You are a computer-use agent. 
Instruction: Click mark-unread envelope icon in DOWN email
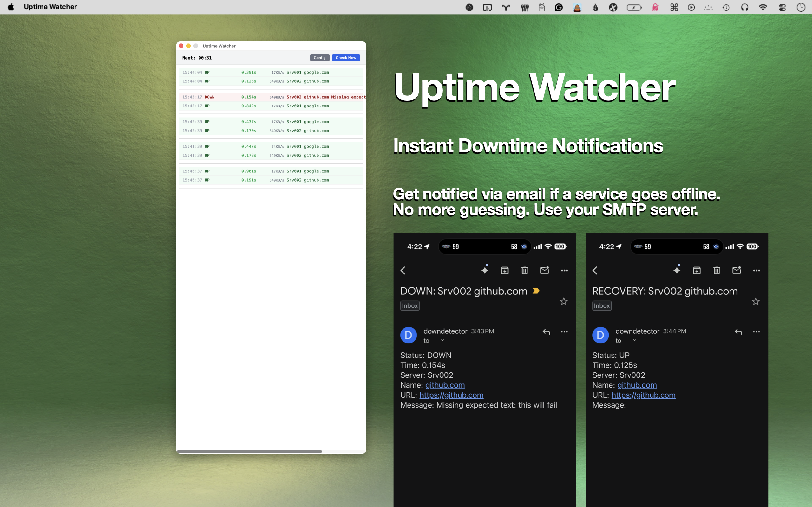pyautogui.click(x=545, y=270)
